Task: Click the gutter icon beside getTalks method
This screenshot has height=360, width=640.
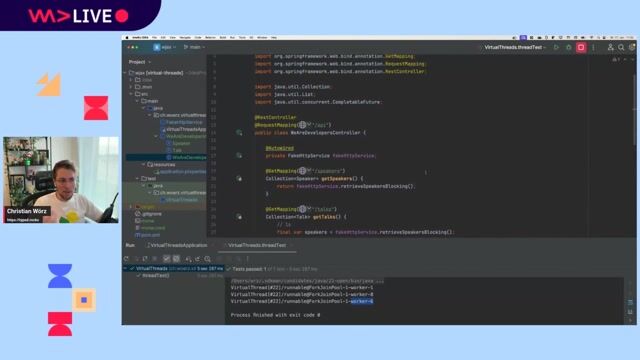Action: click(x=239, y=217)
